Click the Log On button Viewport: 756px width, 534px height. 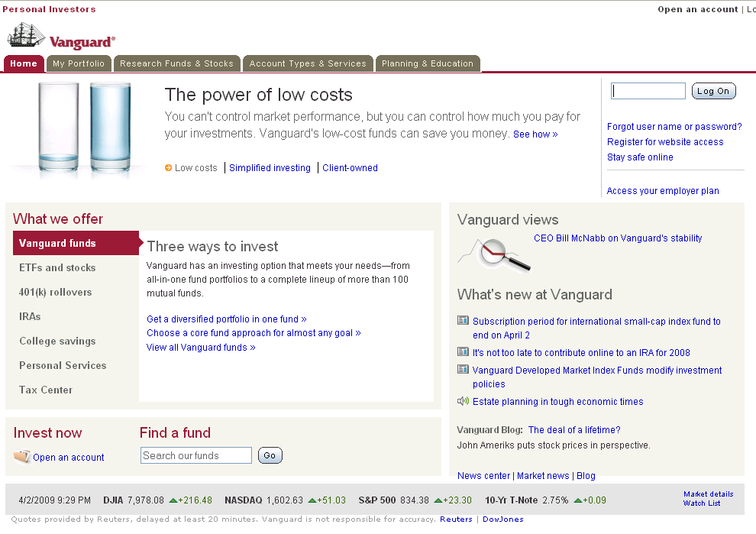coord(713,91)
